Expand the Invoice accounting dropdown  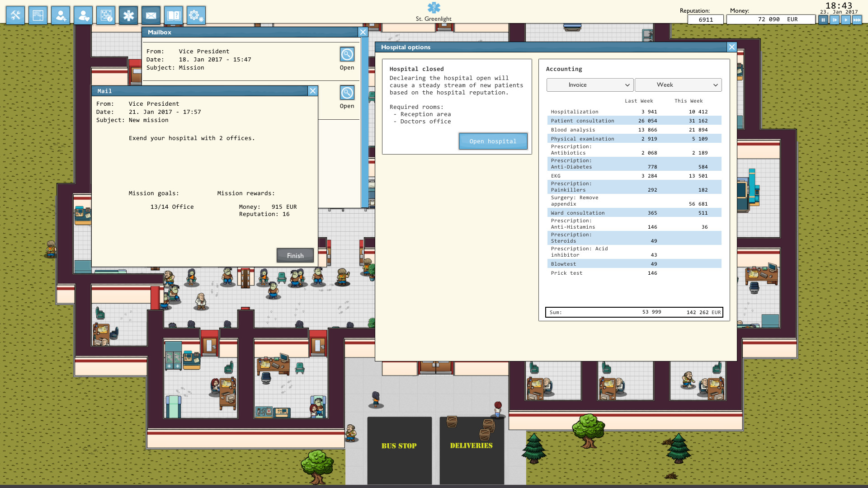click(590, 85)
